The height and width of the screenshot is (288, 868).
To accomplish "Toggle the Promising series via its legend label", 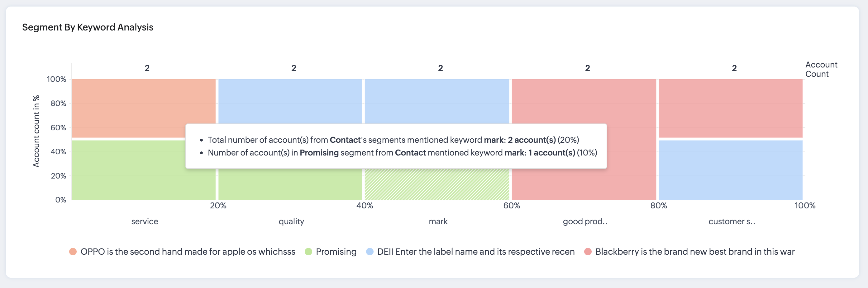I will (336, 252).
